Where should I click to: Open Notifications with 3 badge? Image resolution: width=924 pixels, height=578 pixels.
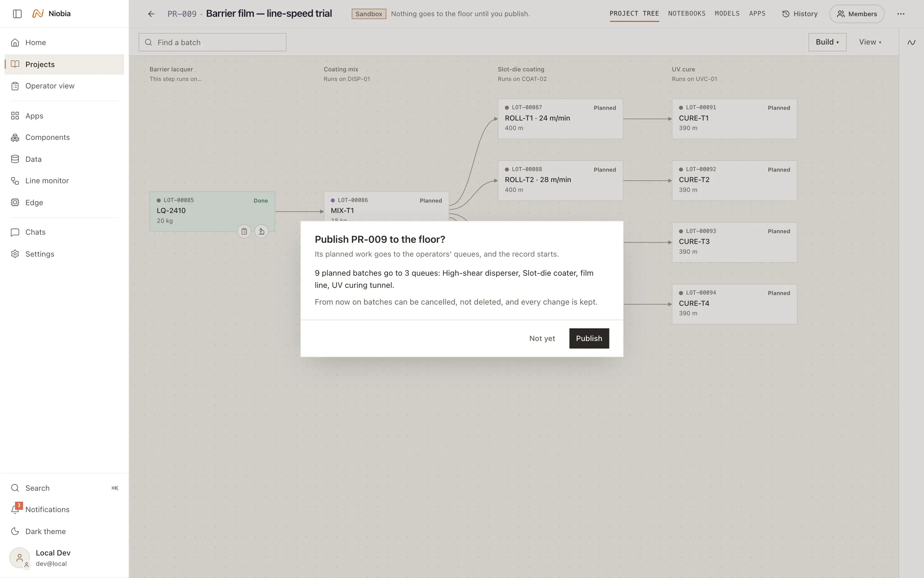pyautogui.click(x=64, y=509)
